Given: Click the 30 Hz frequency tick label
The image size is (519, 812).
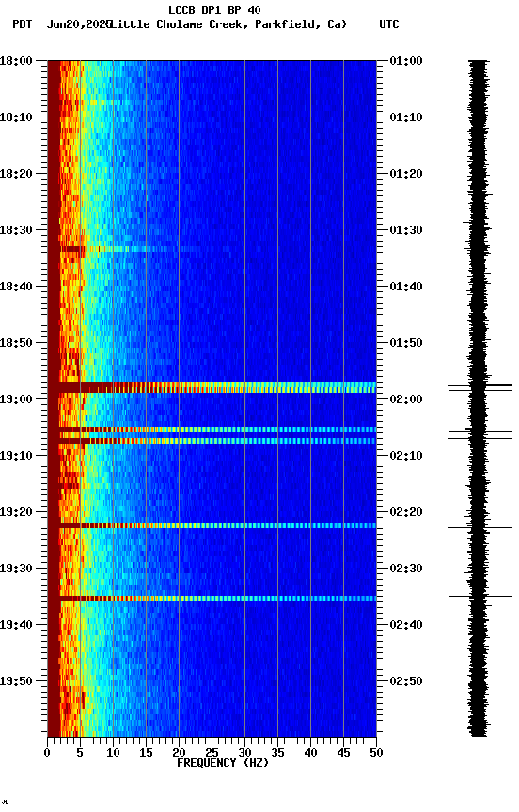Looking at the screenshot, I should (x=244, y=753).
